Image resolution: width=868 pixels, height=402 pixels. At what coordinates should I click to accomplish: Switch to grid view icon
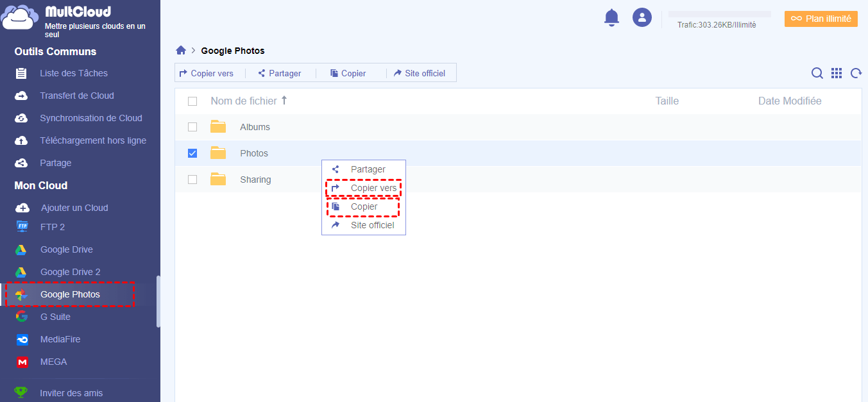(x=837, y=73)
